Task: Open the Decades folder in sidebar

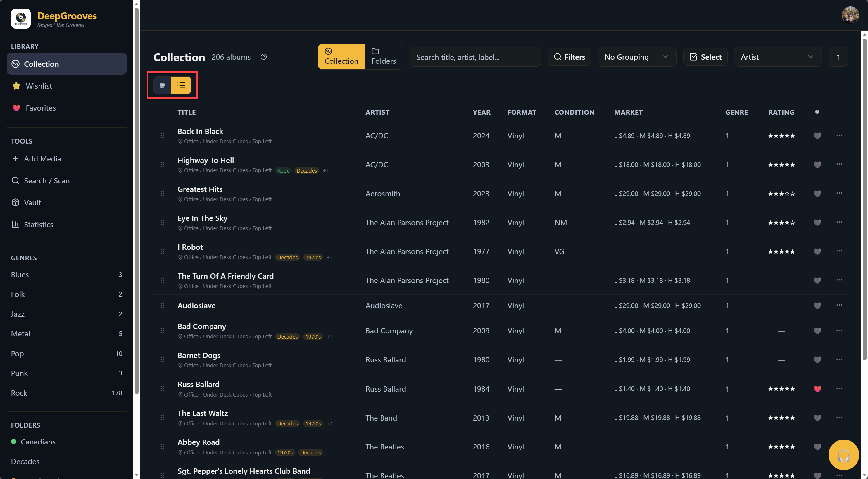Action: 67,461
